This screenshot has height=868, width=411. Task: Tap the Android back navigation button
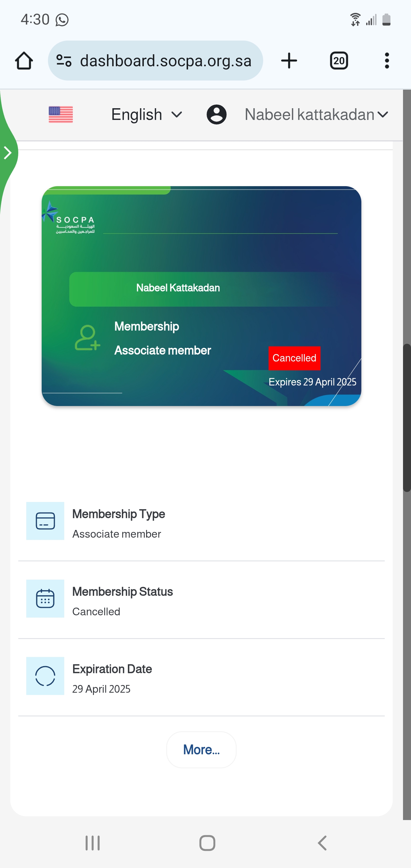(x=323, y=843)
